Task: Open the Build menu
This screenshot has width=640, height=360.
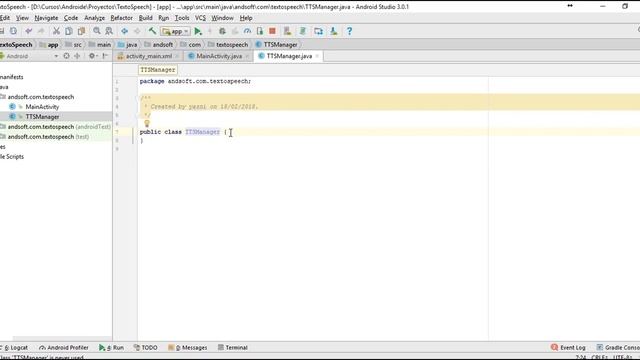Action: 145,18
